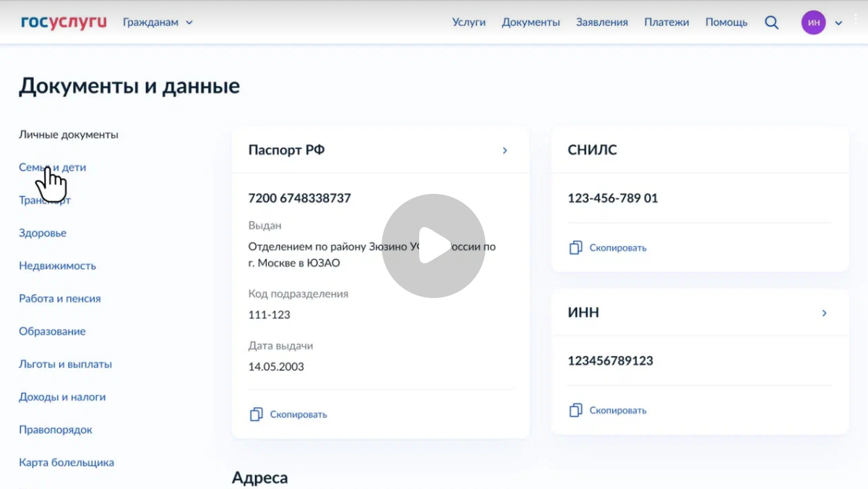Go to Документы in top navigation
This screenshot has width=868, height=489.
(530, 22)
